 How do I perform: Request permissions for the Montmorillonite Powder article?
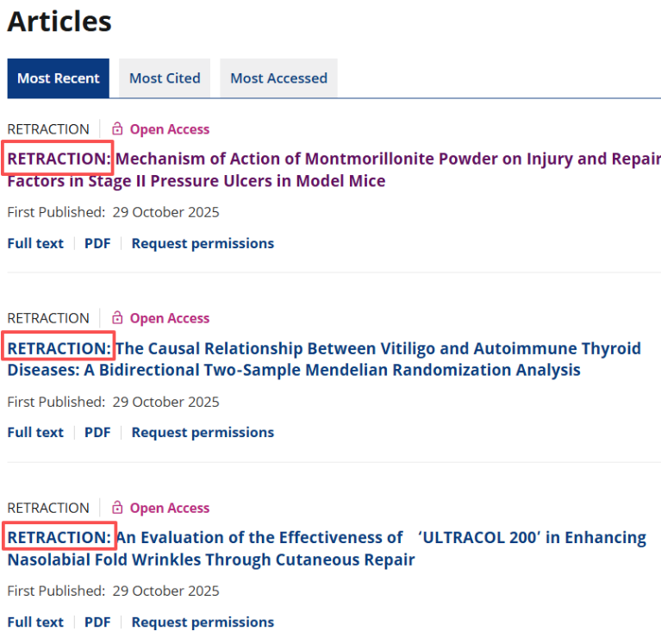[x=203, y=244]
